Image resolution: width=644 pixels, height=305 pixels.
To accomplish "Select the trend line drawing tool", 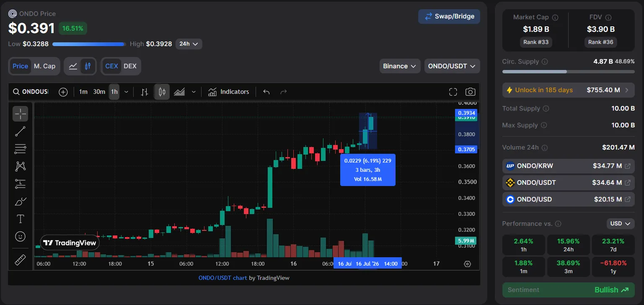I will [x=20, y=131].
